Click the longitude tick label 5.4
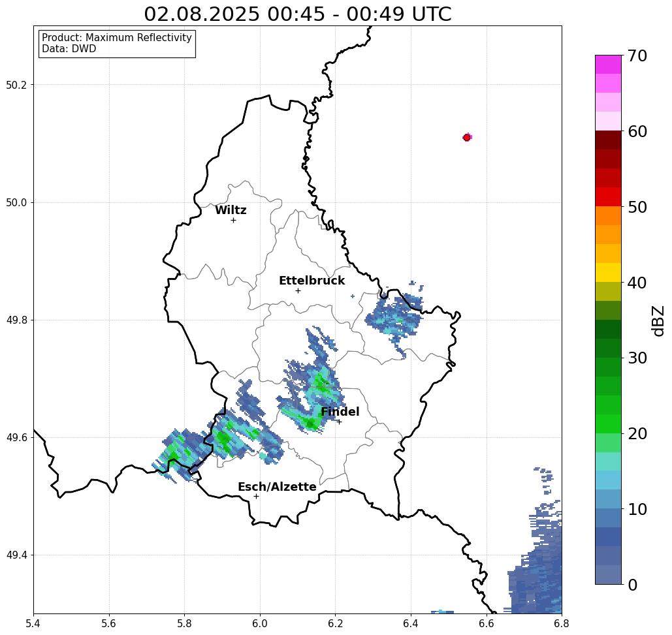The width and height of the screenshot is (672, 635). [33, 623]
